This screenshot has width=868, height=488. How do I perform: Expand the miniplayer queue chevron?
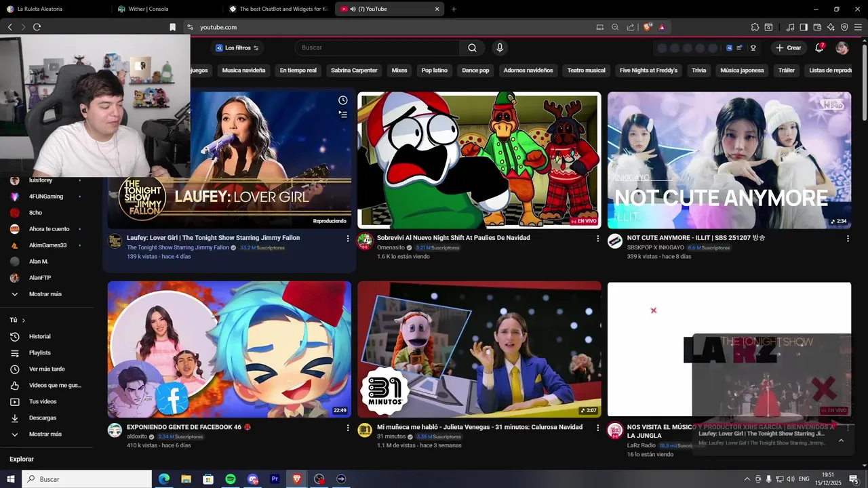(x=841, y=441)
